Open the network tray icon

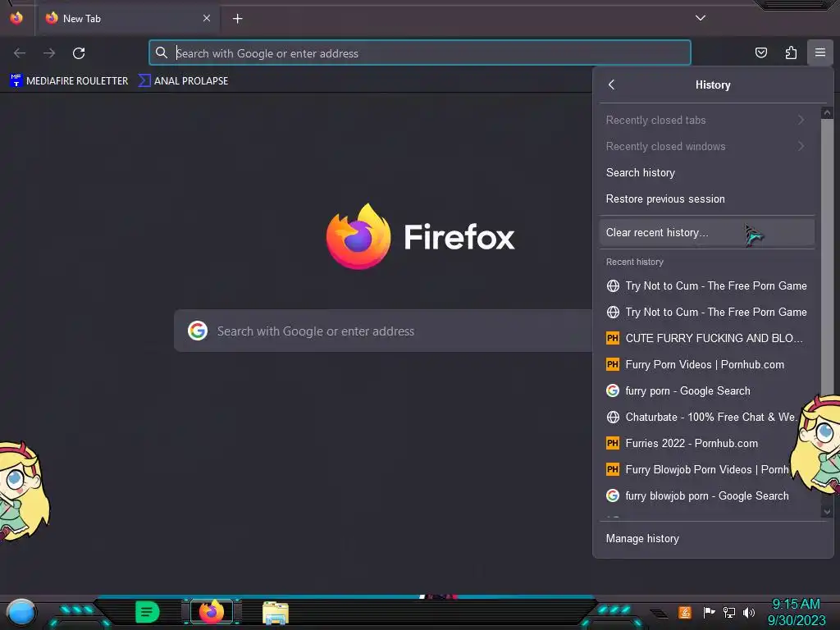click(729, 612)
